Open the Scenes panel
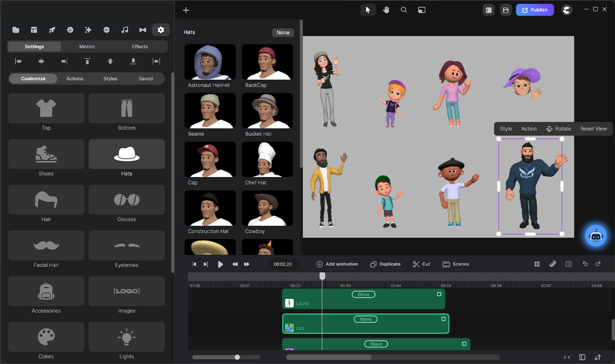This screenshot has height=364, width=615. click(x=456, y=264)
